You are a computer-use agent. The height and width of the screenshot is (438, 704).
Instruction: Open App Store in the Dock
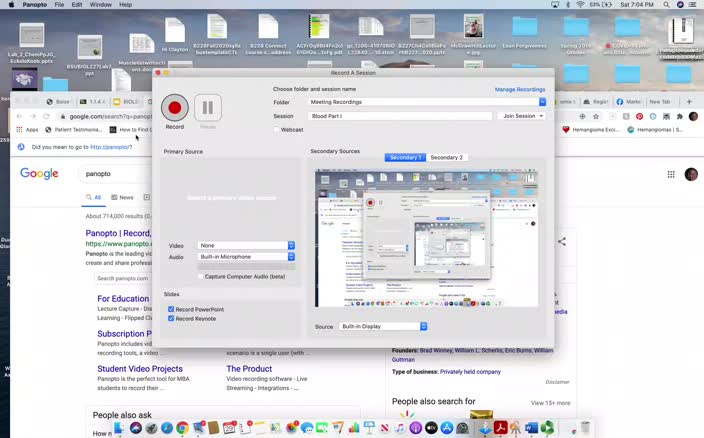pos(447,428)
